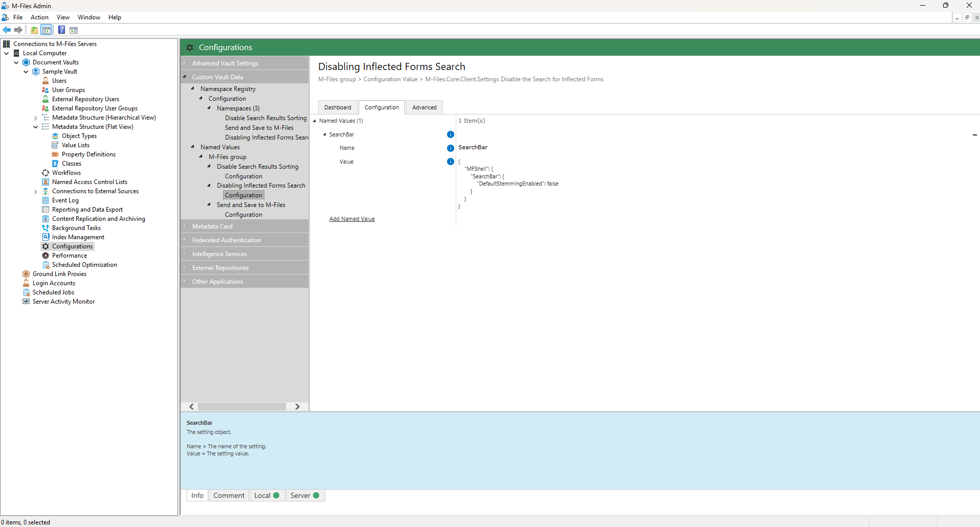Collapse the Sample Vault node
980x527 pixels.
tap(26, 72)
